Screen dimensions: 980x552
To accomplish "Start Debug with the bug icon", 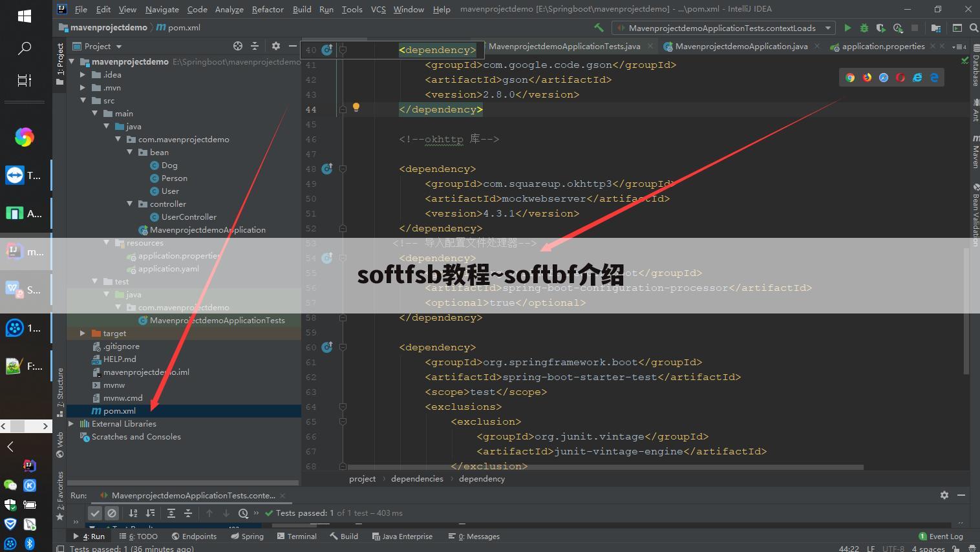I will [x=864, y=28].
